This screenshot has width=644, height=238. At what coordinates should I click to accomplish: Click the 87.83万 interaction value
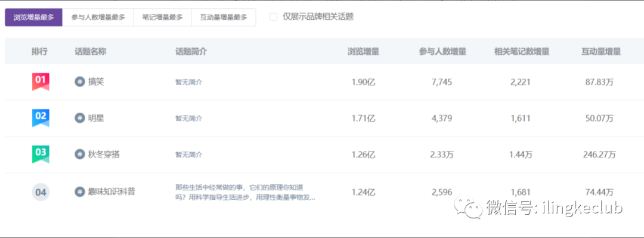pos(599,82)
